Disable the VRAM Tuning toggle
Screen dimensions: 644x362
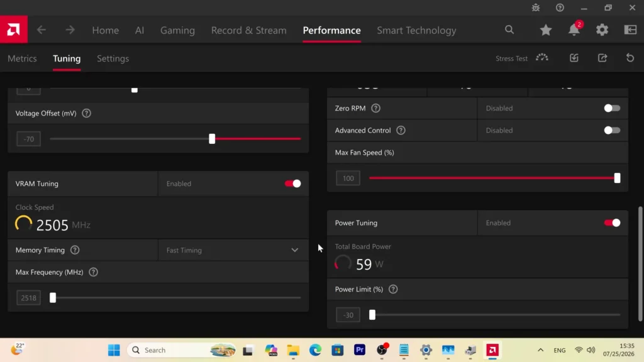click(x=293, y=184)
